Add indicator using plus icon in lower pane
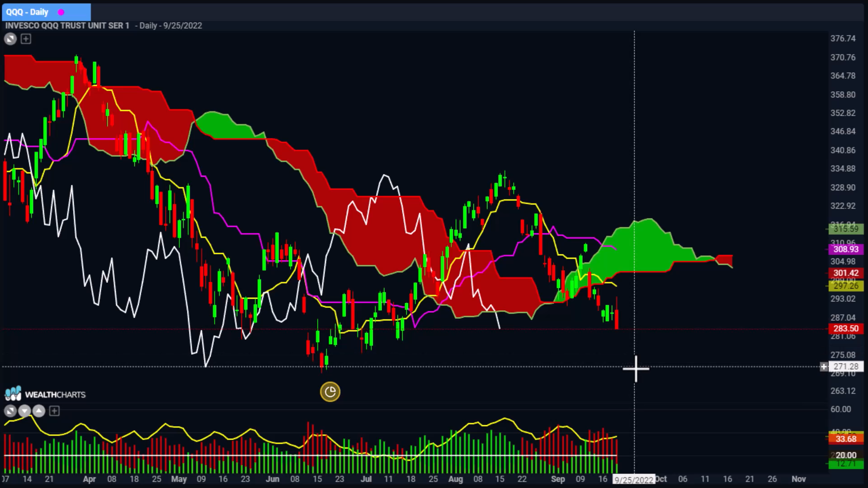The width and height of the screenshot is (868, 488). pos(54,411)
